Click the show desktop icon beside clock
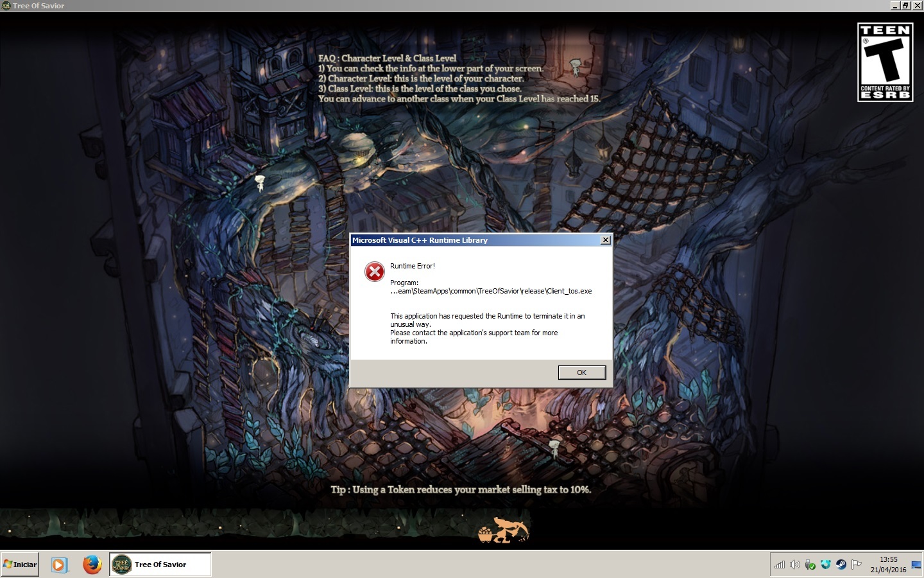This screenshot has width=924, height=578. 916,565
